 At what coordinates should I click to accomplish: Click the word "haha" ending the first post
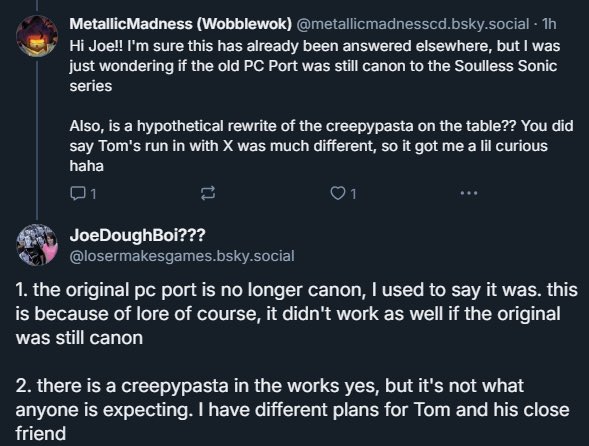click(x=86, y=166)
